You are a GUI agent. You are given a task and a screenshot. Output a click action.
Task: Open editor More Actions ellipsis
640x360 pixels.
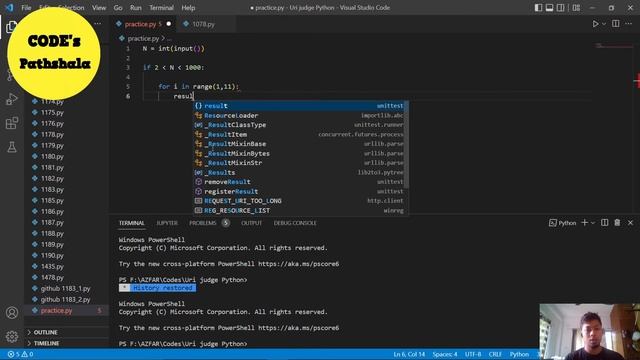pos(629,24)
